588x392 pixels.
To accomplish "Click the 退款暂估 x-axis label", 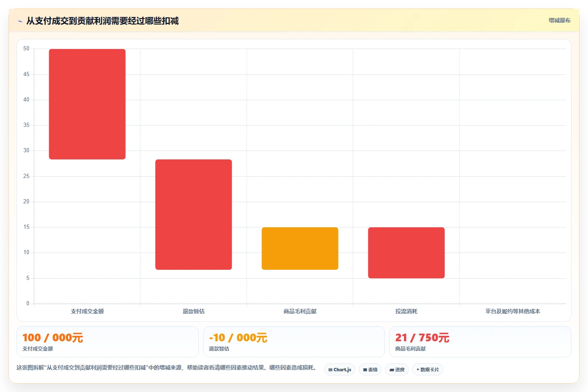I will coord(194,311).
